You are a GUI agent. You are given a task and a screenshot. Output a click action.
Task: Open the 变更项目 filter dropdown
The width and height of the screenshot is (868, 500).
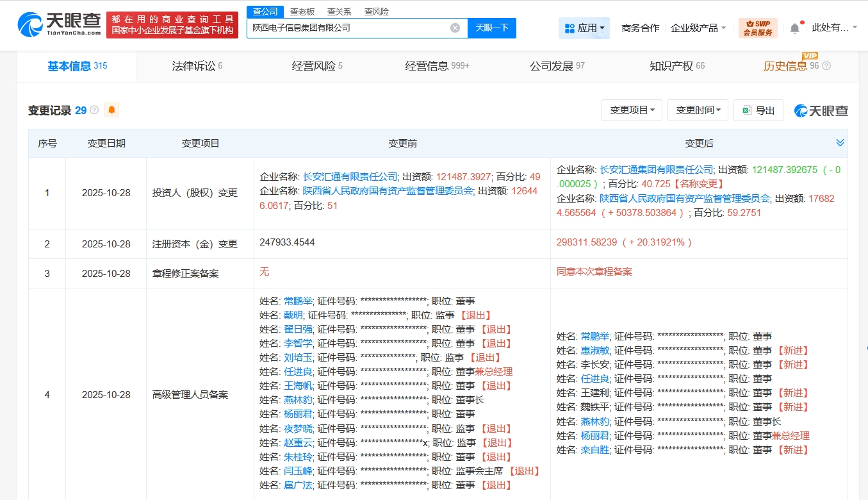tap(632, 110)
